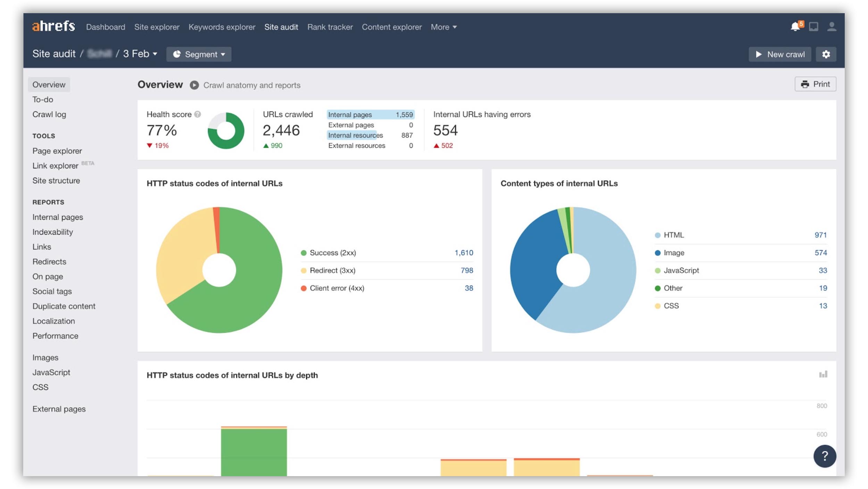Open the messages screen icon in header
868x489 pixels.
click(813, 27)
